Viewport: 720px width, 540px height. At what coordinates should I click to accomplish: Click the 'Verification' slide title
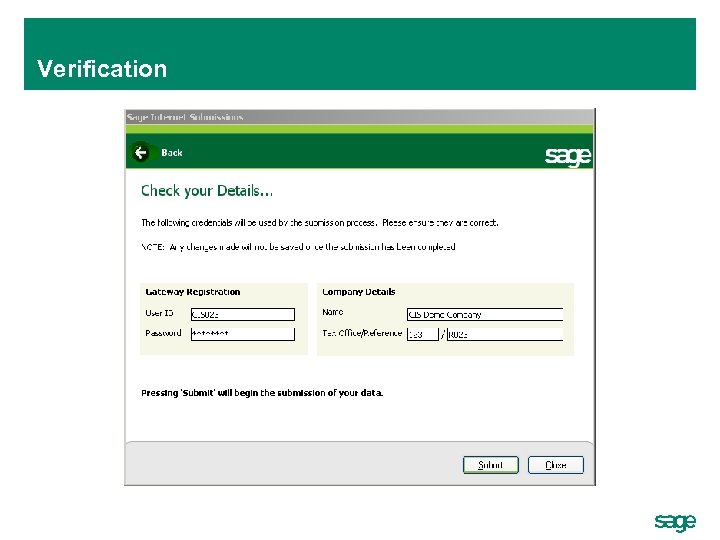[x=102, y=69]
